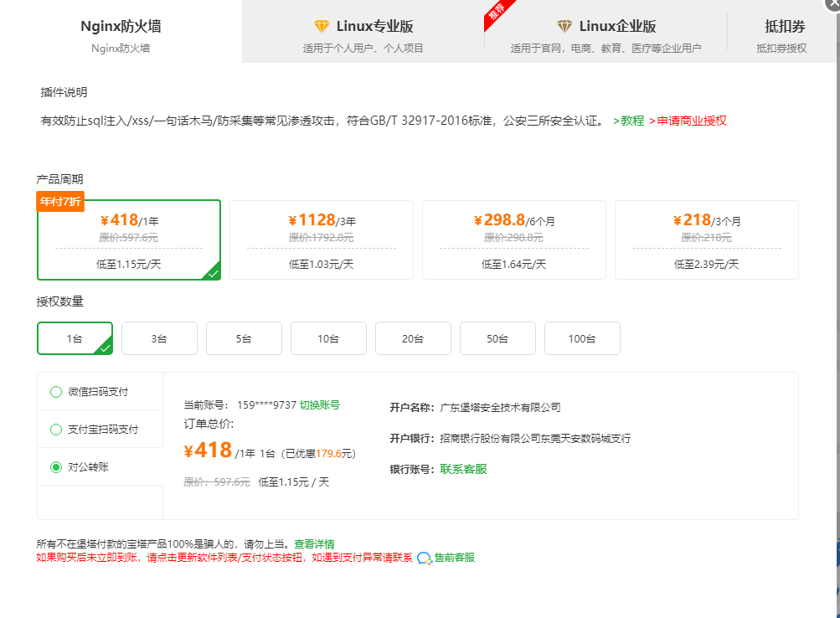Choose the ¥418 one-year plan
This screenshot has width=840, height=618.
click(x=129, y=239)
